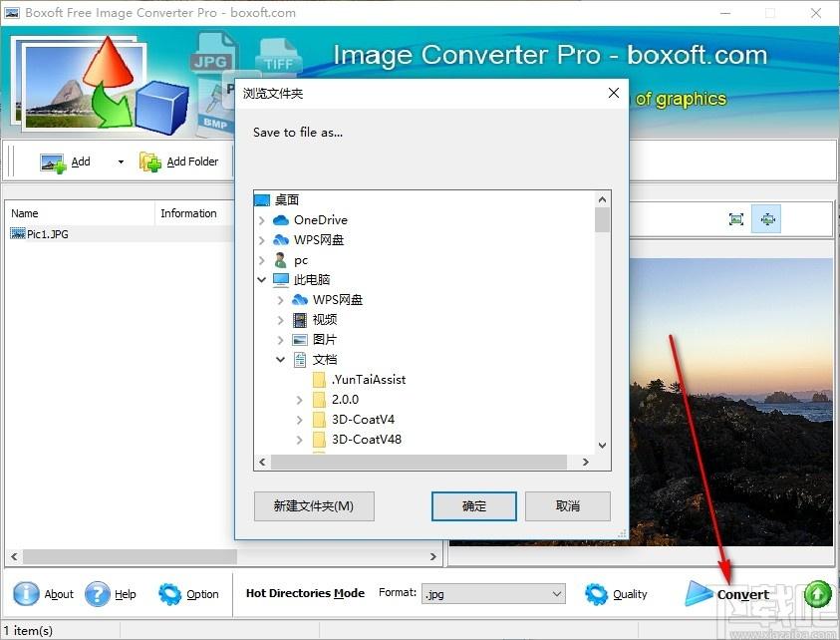Select the 3D-CoatV4 folder

pyautogui.click(x=364, y=420)
